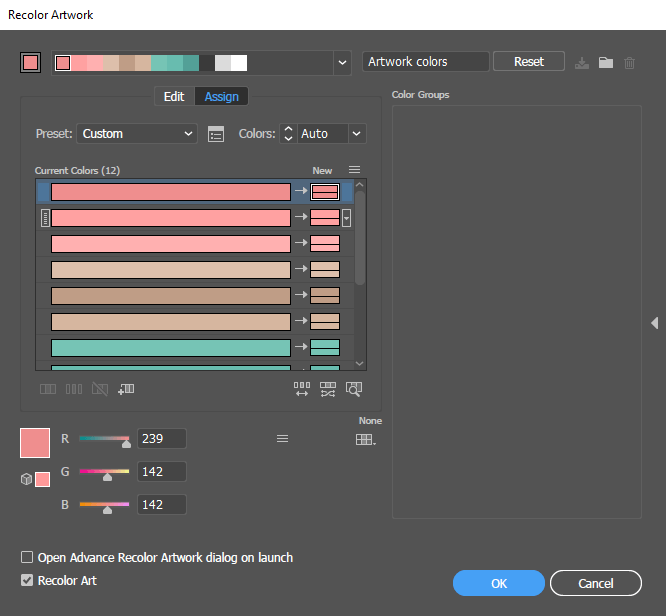Screen dimensions: 666x616
Task: Enable Open Advance Recolor Artwork dialog on launch
Action: tap(27, 557)
